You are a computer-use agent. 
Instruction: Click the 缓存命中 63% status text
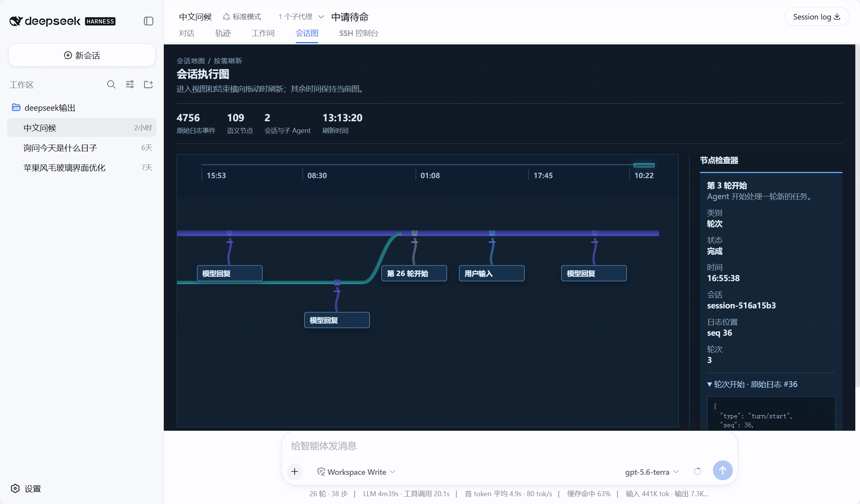(589, 494)
